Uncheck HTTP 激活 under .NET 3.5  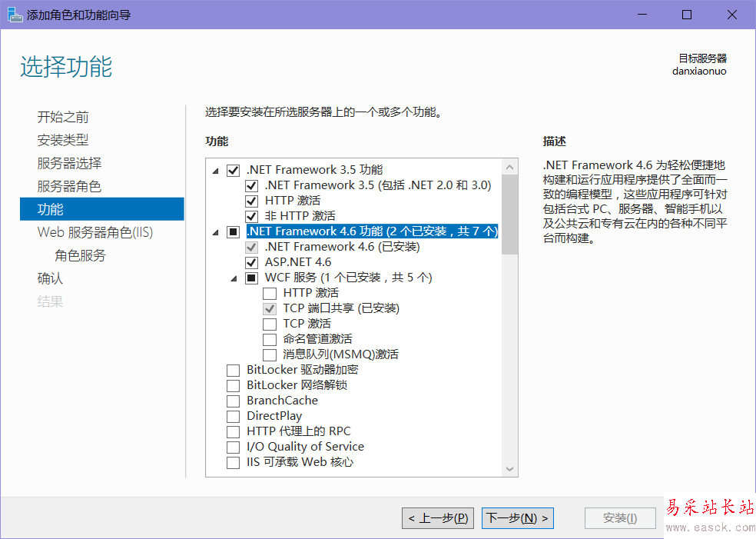(252, 201)
